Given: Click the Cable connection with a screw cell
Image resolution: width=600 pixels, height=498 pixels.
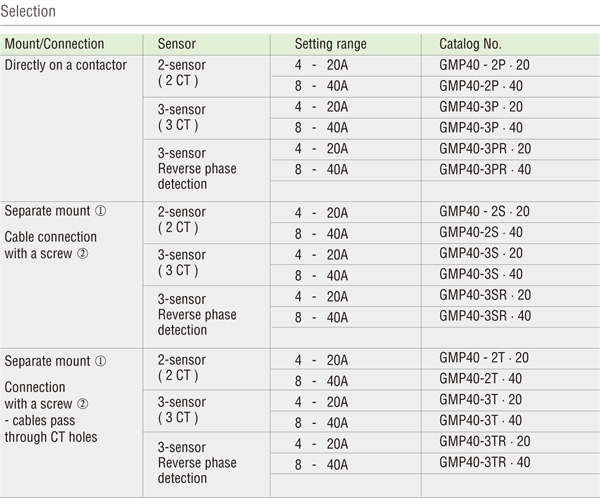Looking at the screenshot, I should pos(51,245).
